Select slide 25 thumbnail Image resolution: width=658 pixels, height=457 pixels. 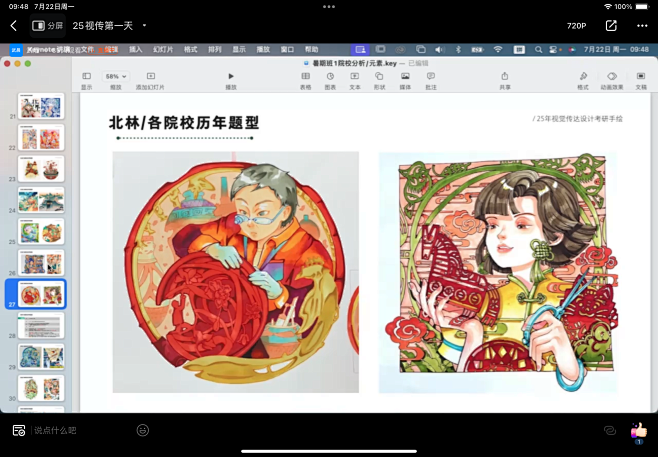[41, 231]
